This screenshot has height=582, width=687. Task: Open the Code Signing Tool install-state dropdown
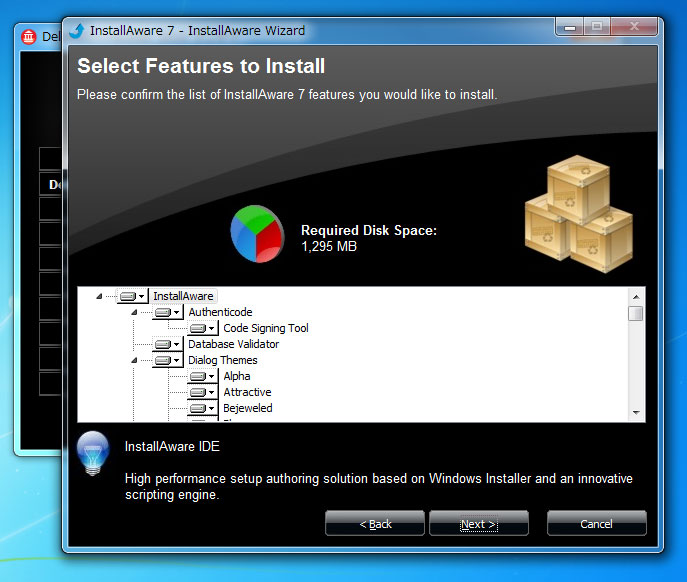click(202, 328)
